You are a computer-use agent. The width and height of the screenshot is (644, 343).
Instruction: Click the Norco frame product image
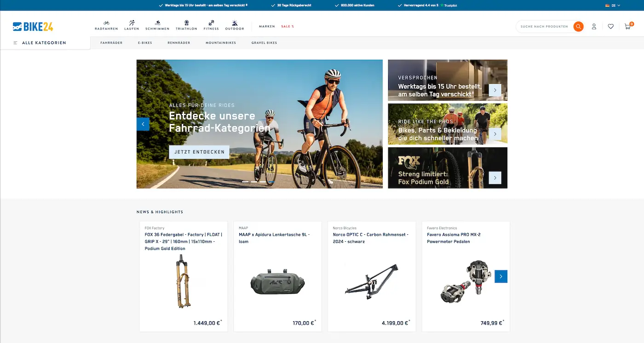coord(372,281)
